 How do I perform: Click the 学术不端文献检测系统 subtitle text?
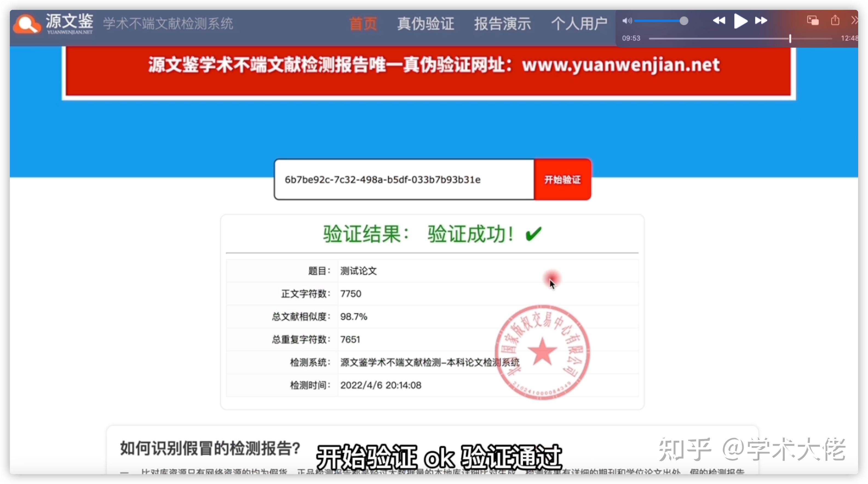click(x=168, y=24)
